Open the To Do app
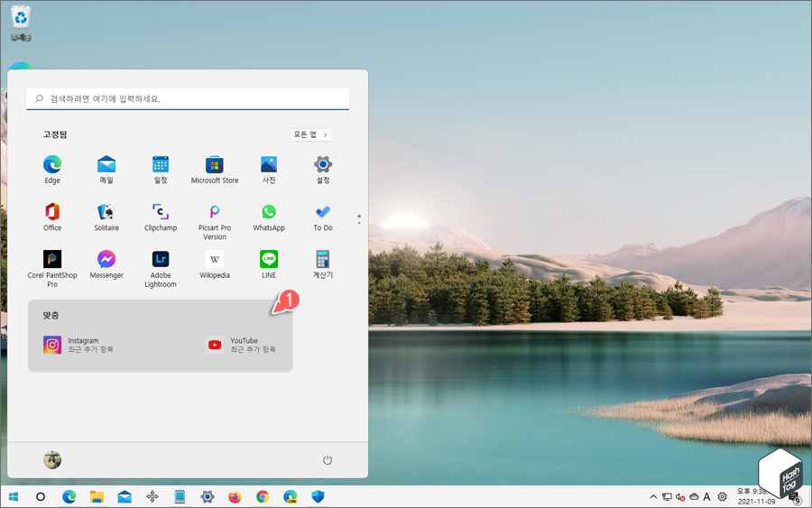 tap(323, 217)
